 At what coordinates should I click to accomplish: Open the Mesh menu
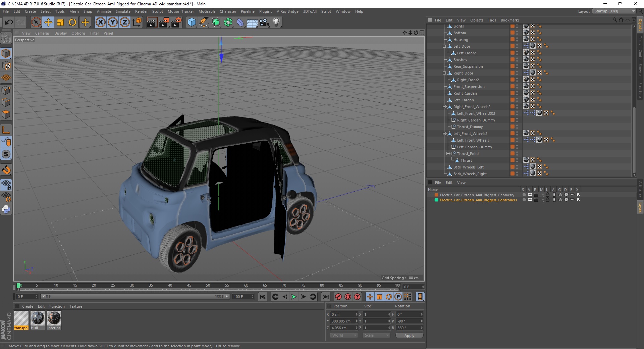(74, 11)
